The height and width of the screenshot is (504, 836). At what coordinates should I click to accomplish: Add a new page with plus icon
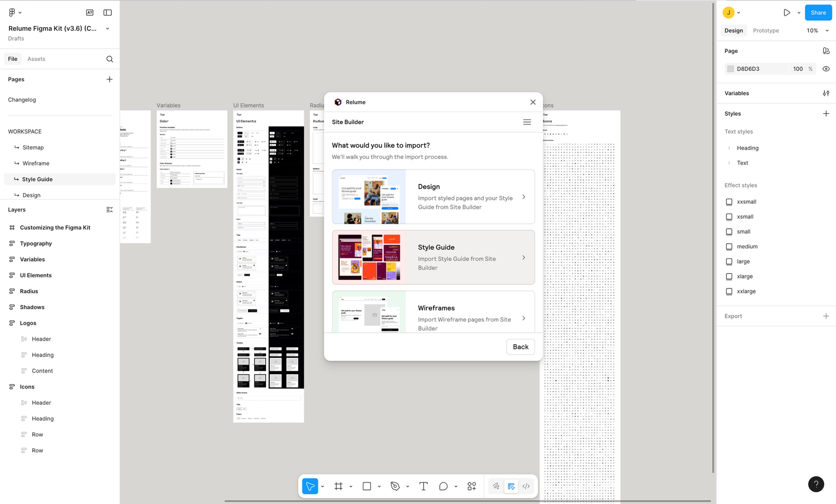coord(109,79)
